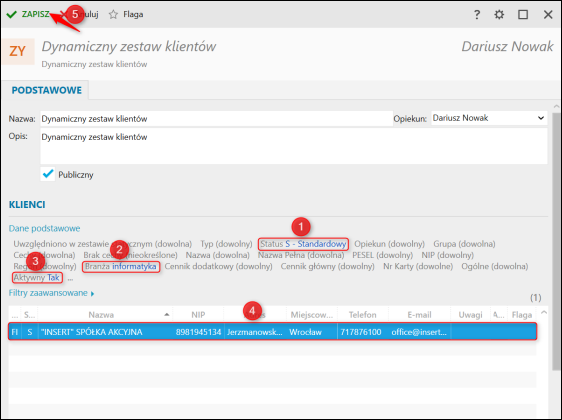The image size is (562, 420).
Task: Switch to the PODSTAWOWE tab
Action: tap(47, 90)
